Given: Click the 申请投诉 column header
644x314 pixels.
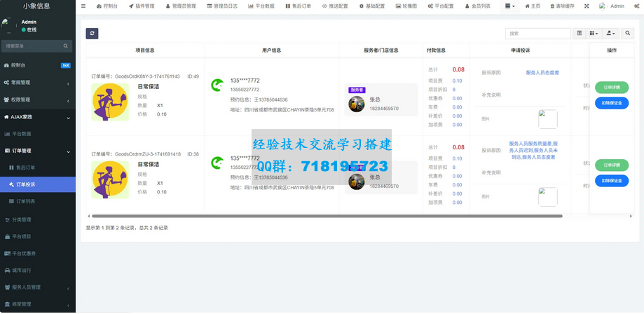Looking at the screenshot, I should (521, 50).
